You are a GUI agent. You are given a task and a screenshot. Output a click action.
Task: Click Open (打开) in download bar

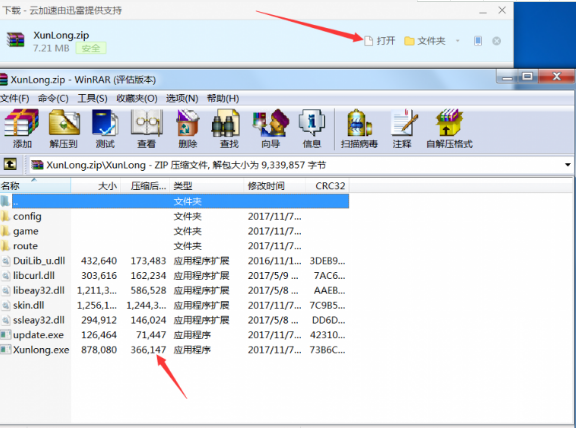point(380,40)
